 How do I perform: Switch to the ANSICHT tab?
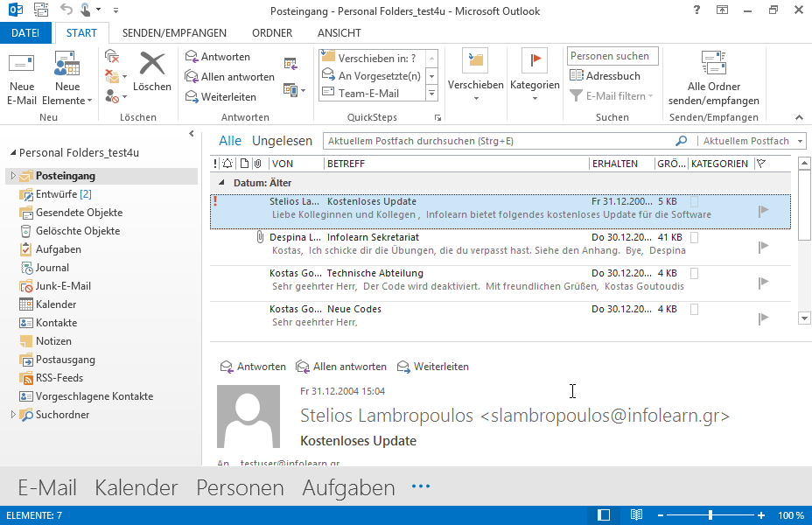click(339, 33)
